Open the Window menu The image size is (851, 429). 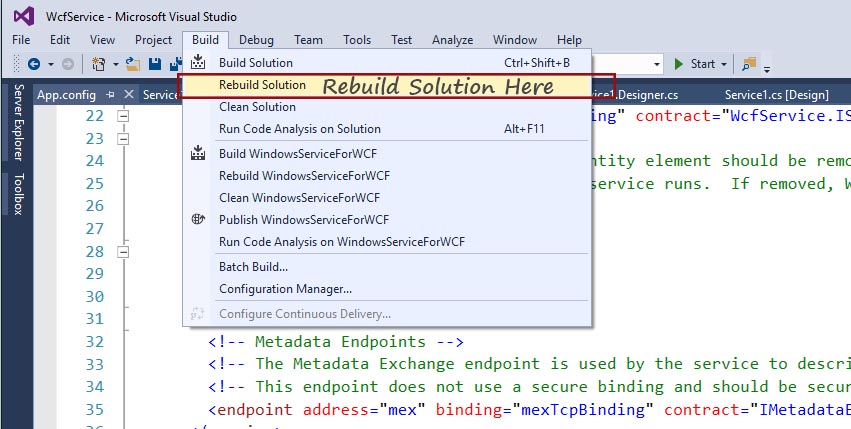[515, 40]
